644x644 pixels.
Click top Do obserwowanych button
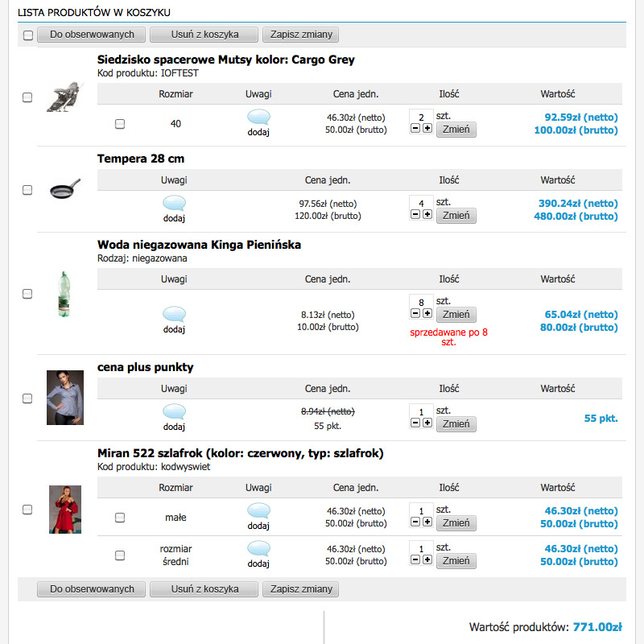pyautogui.click(x=91, y=35)
